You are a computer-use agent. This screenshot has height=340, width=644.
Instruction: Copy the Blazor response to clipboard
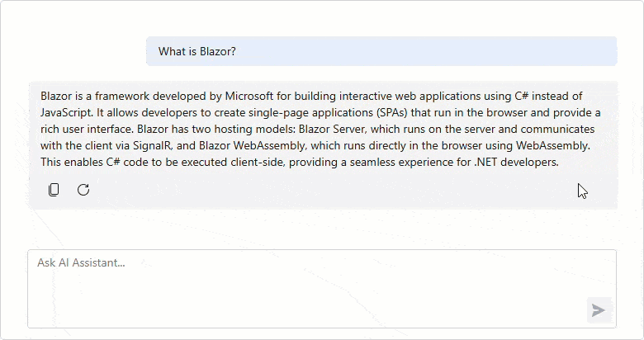point(54,190)
